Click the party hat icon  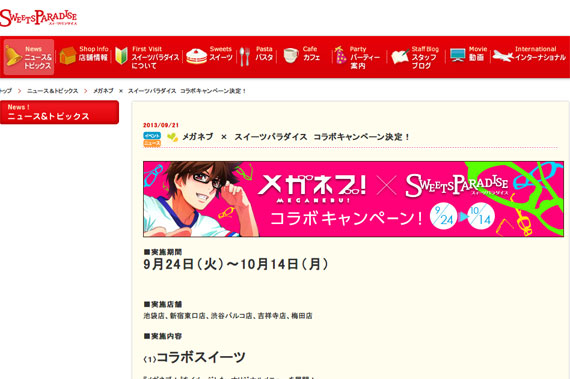click(x=340, y=55)
